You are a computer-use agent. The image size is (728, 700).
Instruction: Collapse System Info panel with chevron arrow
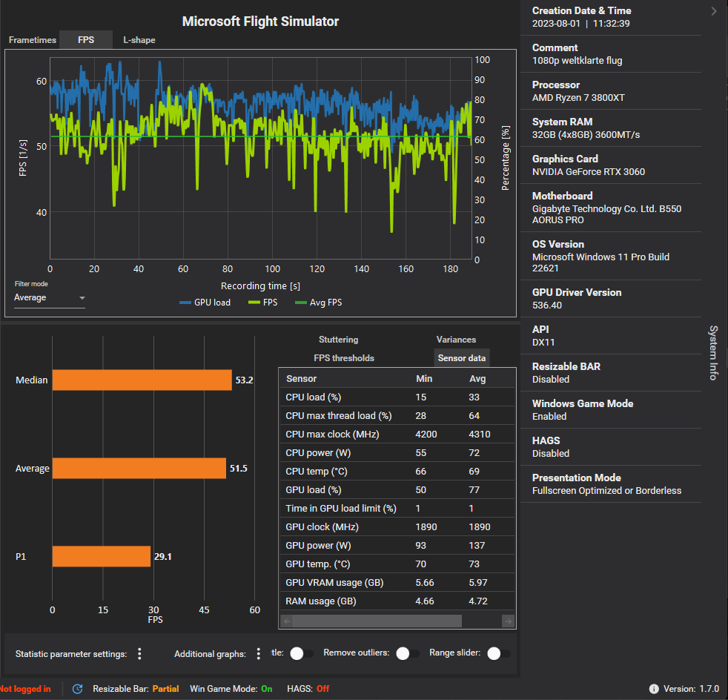(x=714, y=11)
